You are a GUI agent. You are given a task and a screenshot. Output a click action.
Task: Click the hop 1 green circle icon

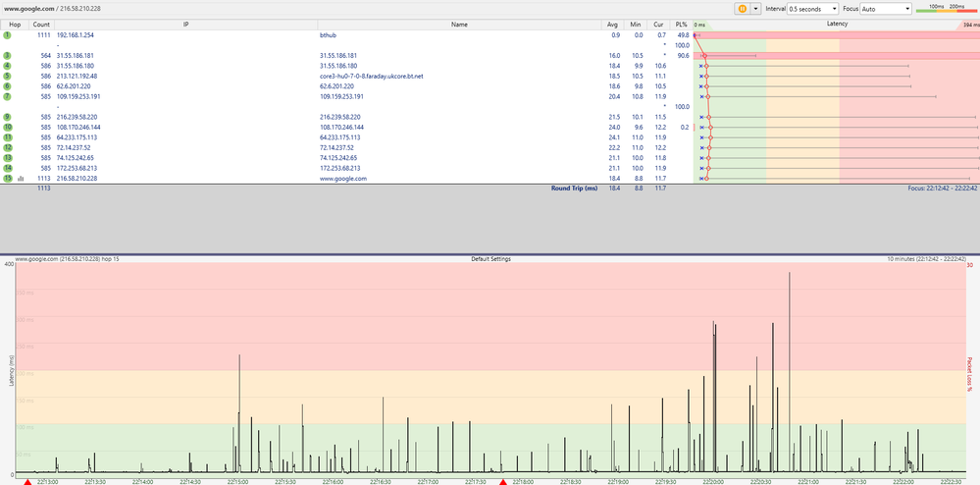pos(7,34)
